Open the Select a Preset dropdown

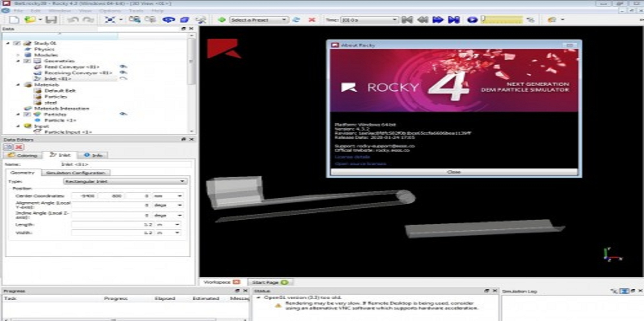point(259,20)
